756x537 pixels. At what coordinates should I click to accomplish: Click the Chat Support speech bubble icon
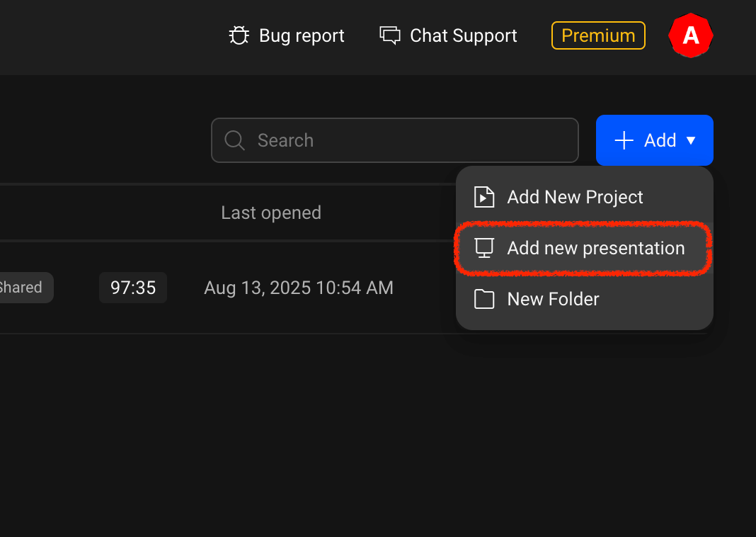[x=390, y=35]
